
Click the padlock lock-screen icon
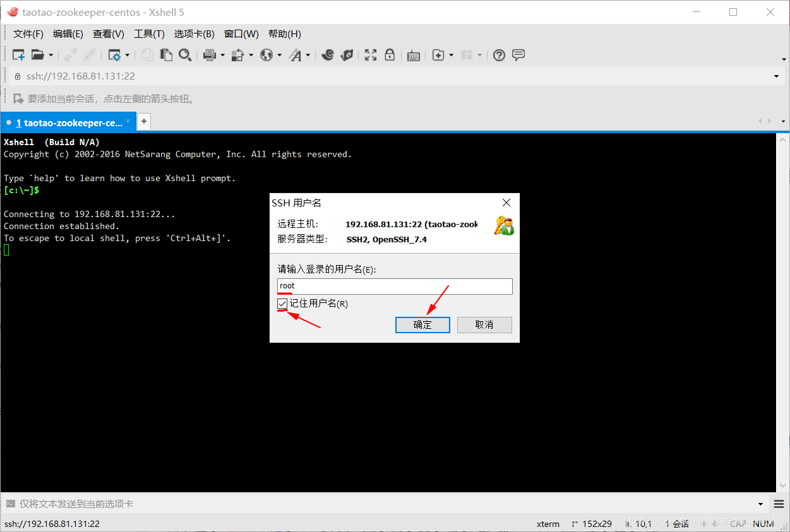pos(390,56)
